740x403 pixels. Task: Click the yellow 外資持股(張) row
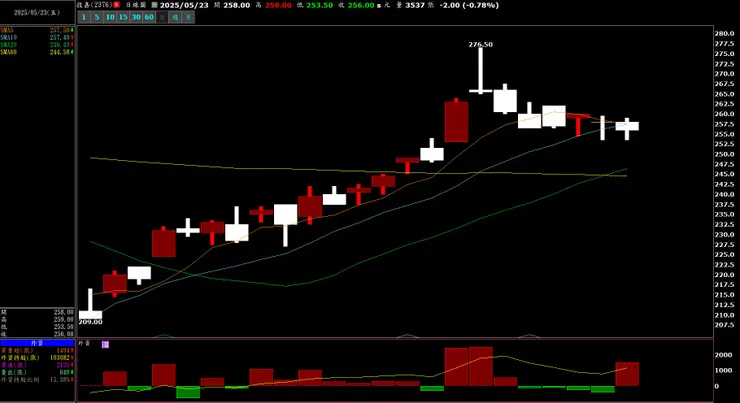point(37,358)
